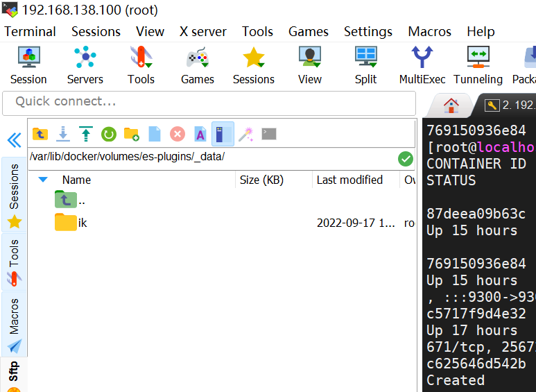Delete selected file with red X icon
The image size is (536, 392).
(178, 134)
